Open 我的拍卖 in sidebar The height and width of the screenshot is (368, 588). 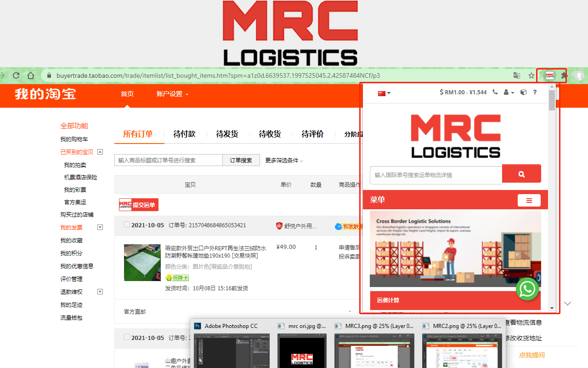pyautogui.click(x=75, y=165)
